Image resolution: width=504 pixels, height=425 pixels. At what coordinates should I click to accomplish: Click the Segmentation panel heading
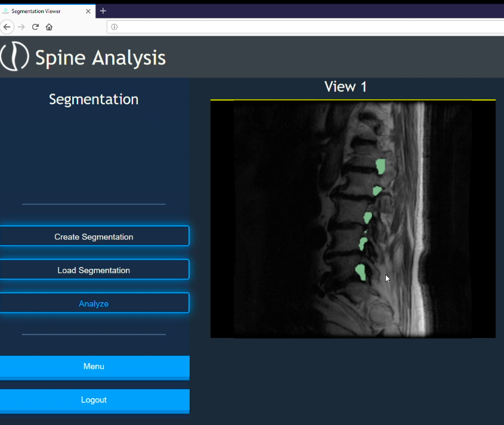click(x=94, y=100)
